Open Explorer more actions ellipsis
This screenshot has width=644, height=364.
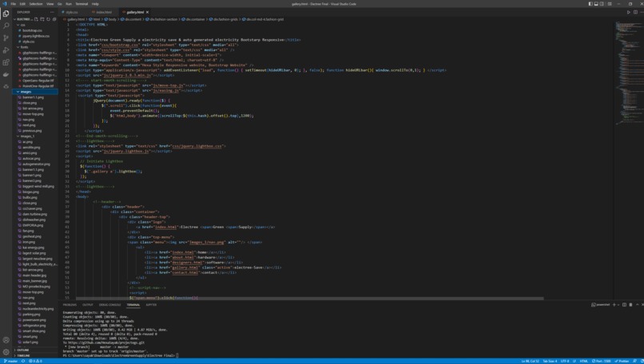click(x=52, y=12)
